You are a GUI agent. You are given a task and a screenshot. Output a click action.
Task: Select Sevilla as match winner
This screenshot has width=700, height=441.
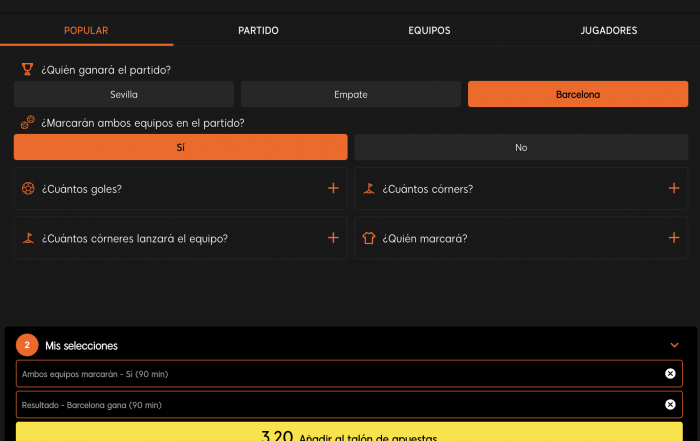point(124,94)
